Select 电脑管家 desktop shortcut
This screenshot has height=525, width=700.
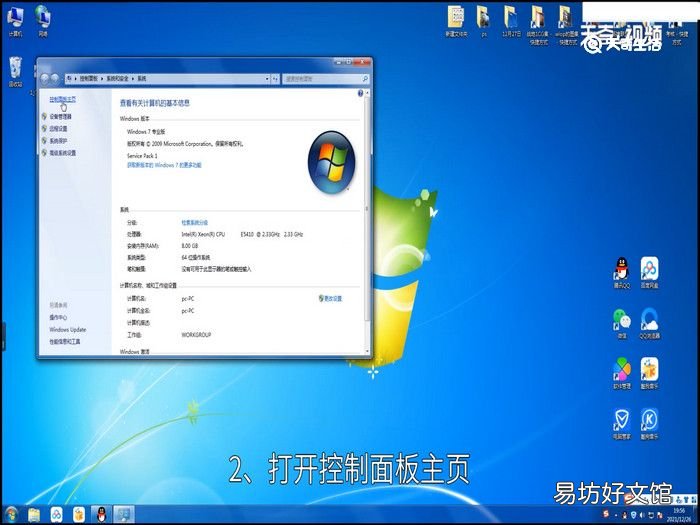(x=621, y=424)
